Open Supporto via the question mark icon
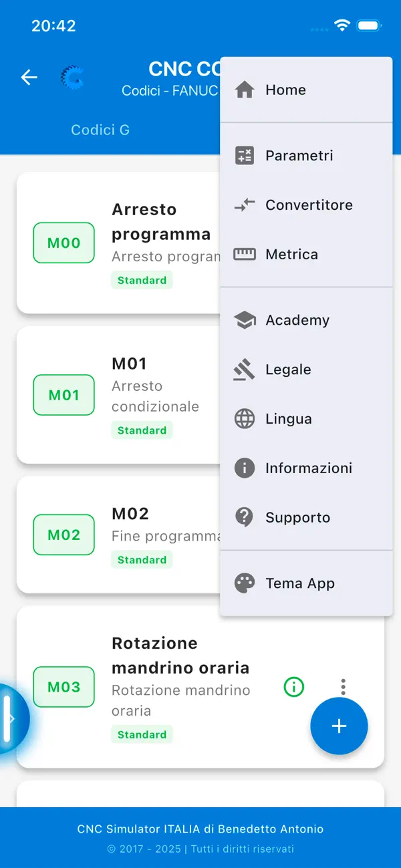Image resolution: width=401 pixels, height=868 pixels. 245,517
